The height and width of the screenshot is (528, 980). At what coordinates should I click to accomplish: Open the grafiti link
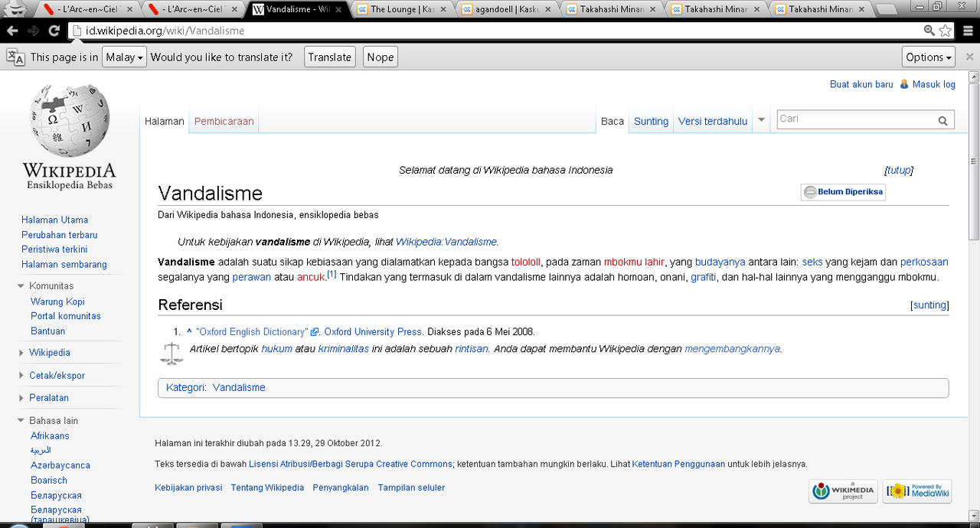(704, 277)
